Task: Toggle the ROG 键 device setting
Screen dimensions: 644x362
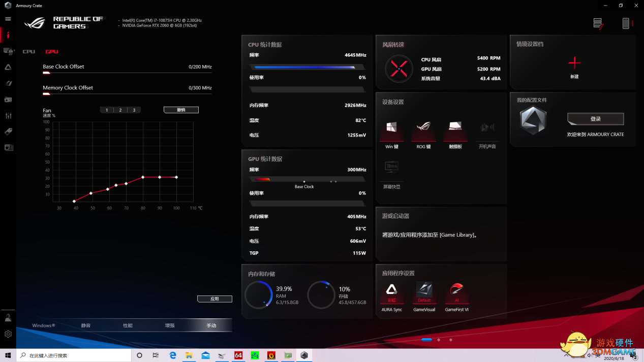Action: click(x=423, y=128)
